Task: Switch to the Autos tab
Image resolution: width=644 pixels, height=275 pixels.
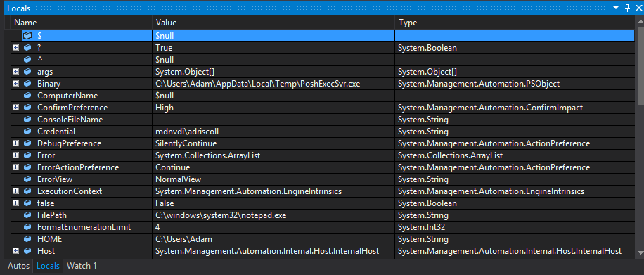Action: pyautogui.click(x=18, y=266)
